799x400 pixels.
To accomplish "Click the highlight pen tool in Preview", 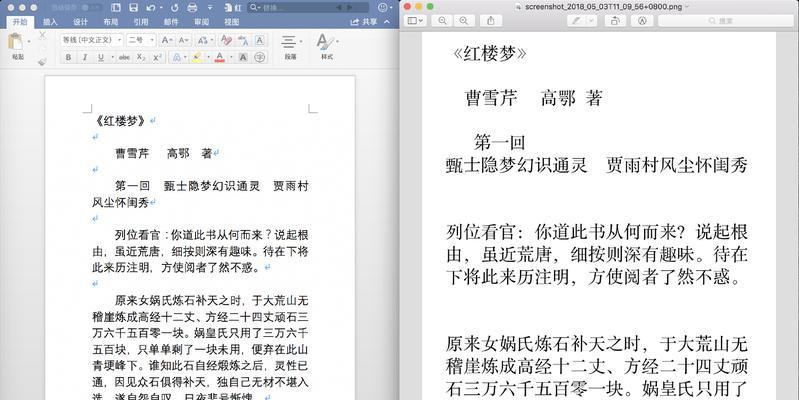I will (576, 20).
